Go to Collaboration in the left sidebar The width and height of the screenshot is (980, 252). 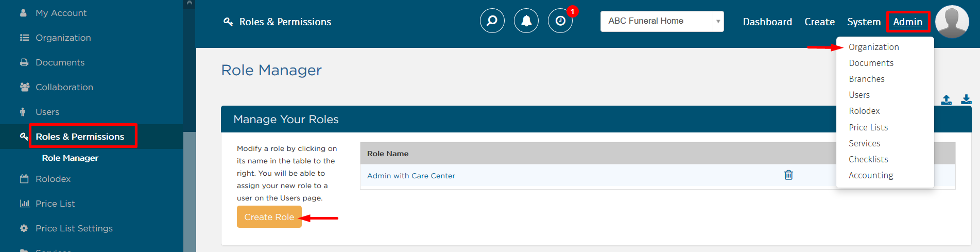tap(64, 87)
